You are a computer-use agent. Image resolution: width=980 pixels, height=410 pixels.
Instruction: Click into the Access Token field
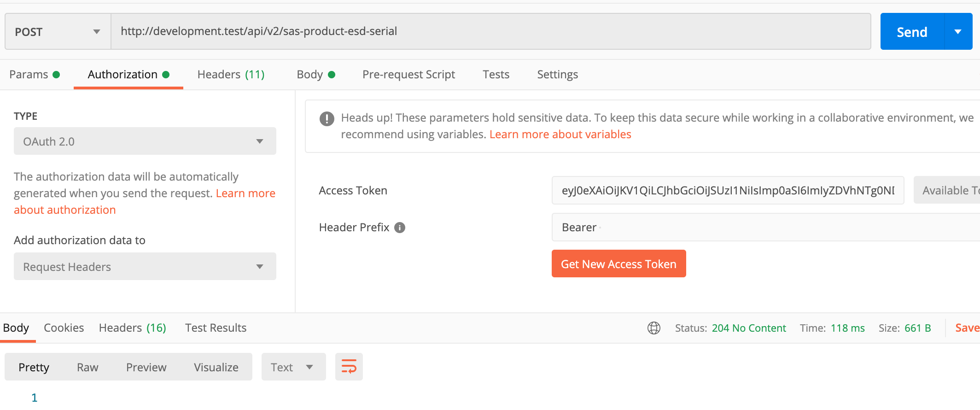[x=728, y=190]
